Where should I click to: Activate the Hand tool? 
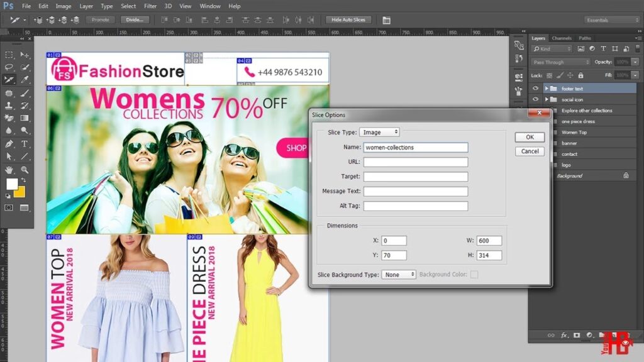pos(9,169)
